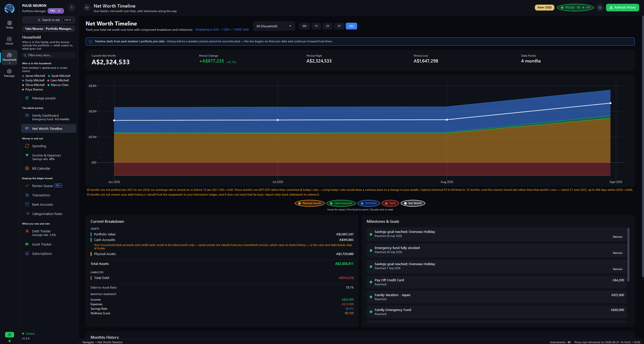This screenshot has height=344, width=644.
Task: Open help via the question mark icon
Action: [72, 8]
